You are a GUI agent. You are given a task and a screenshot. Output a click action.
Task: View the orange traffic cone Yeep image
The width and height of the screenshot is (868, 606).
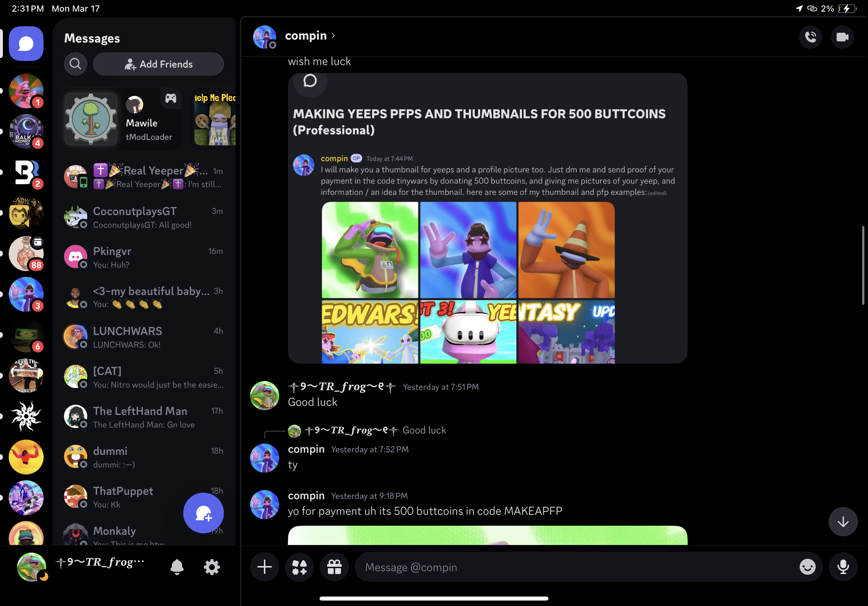point(566,250)
